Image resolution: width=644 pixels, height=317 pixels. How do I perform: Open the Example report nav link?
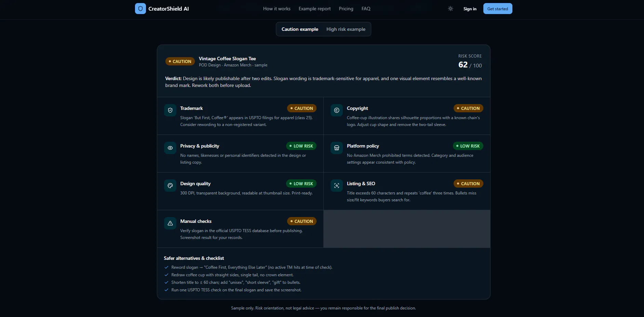pyautogui.click(x=314, y=9)
